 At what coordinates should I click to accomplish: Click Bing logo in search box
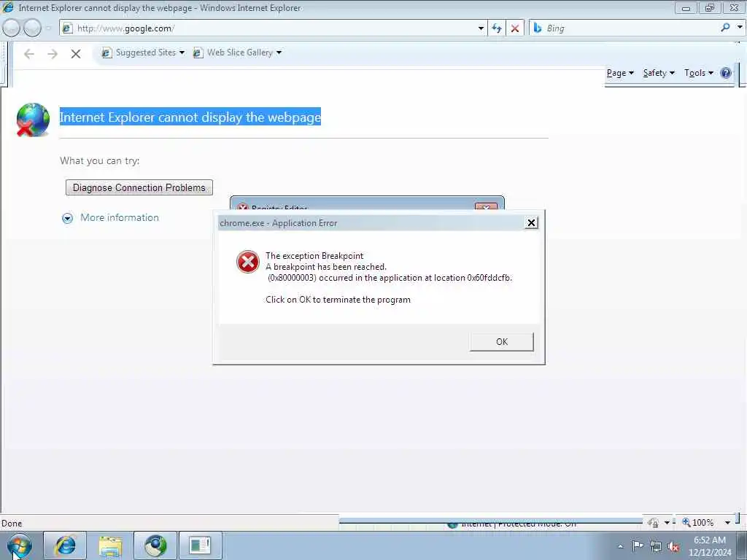538,28
